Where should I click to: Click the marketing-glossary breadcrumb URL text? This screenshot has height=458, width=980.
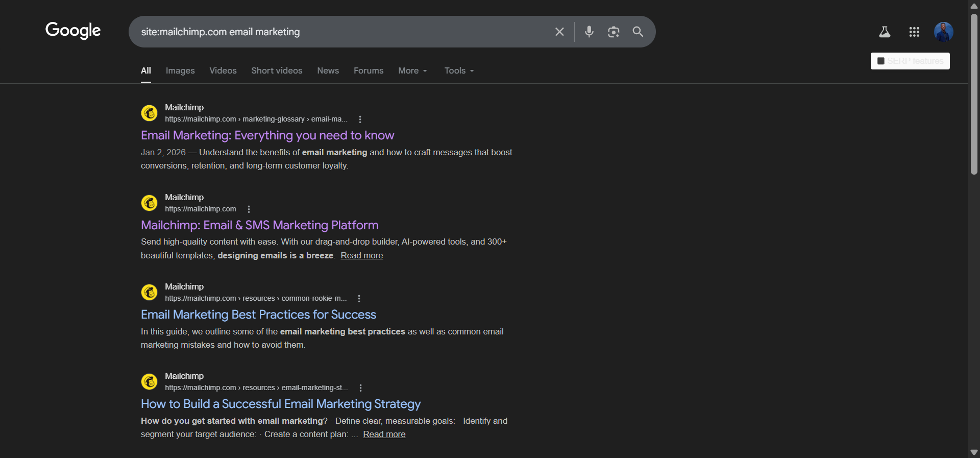click(x=256, y=119)
